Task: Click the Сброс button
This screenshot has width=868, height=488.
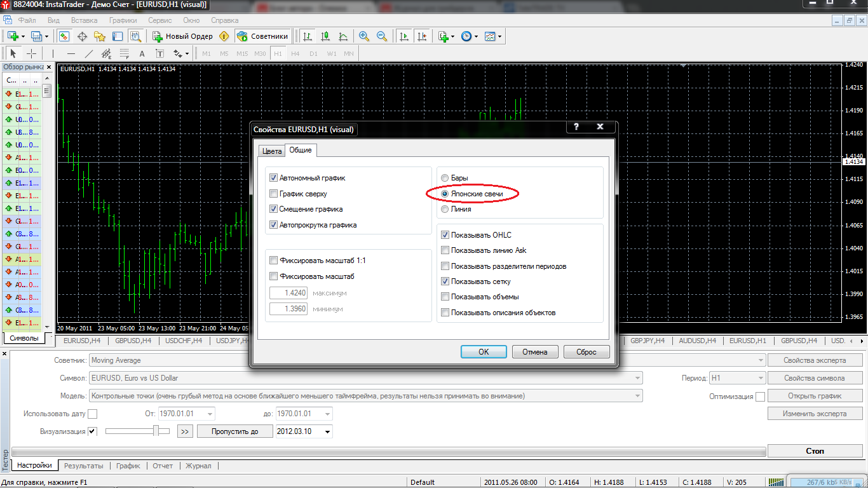Action: (587, 352)
